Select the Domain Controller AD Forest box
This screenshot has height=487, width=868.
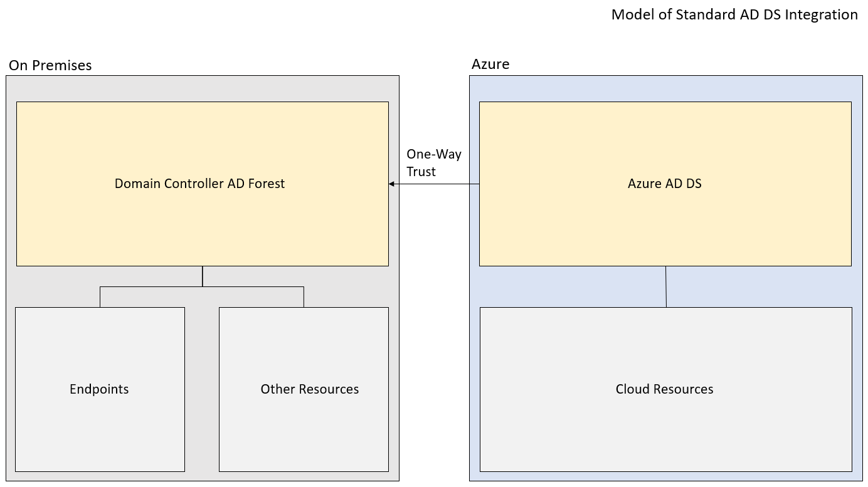(x=202, y=184)
